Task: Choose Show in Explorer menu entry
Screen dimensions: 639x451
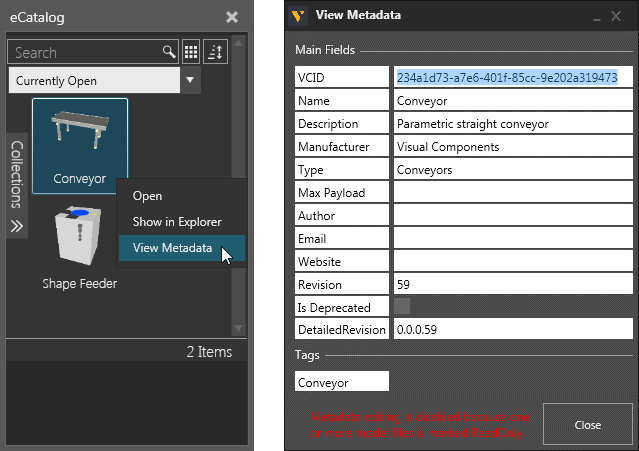Action: (177, 222)
